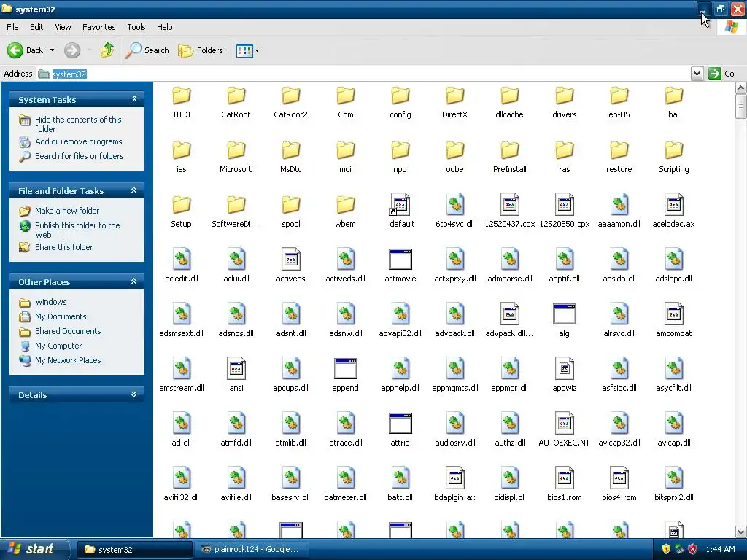Viewport: 747px width, 560px height.
Task: Click the system32 taskbar button
Action: tap(135, 550)
